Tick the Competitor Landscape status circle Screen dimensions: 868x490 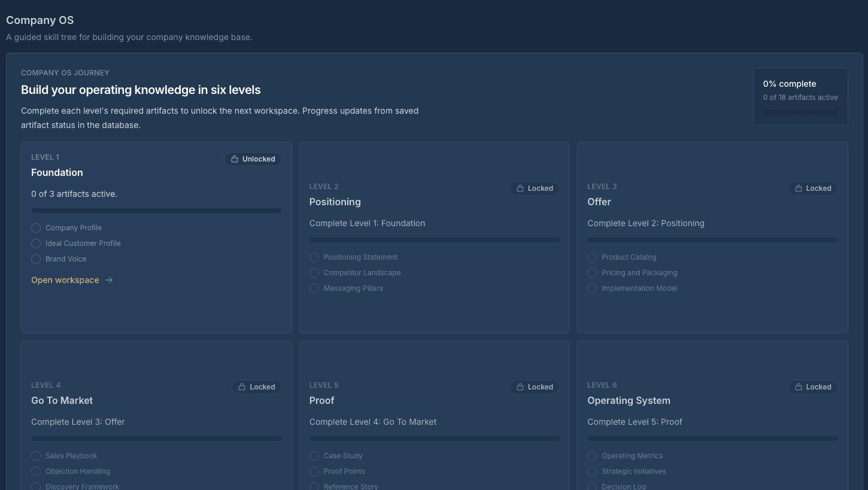point(314,273)
